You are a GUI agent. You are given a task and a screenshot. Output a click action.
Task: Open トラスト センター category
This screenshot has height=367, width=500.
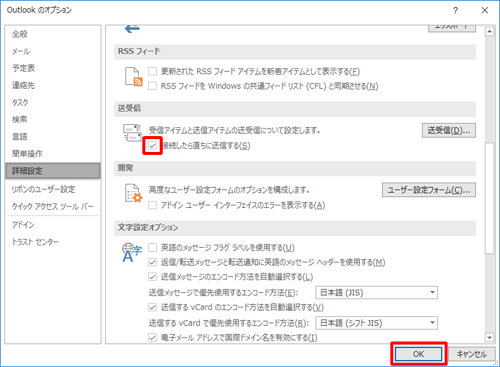(53, 242)
